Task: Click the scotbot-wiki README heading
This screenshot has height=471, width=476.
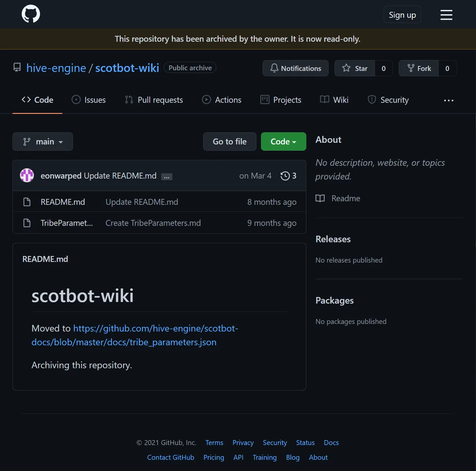Action: (x=83, y=296)
